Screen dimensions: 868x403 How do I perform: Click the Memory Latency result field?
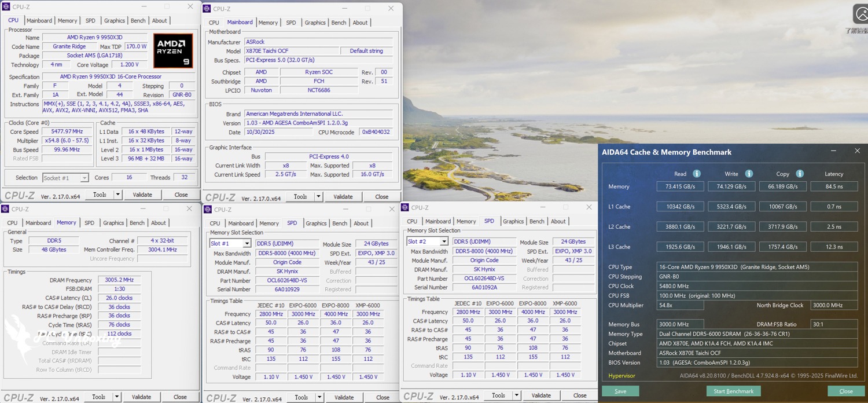(834, 186)
